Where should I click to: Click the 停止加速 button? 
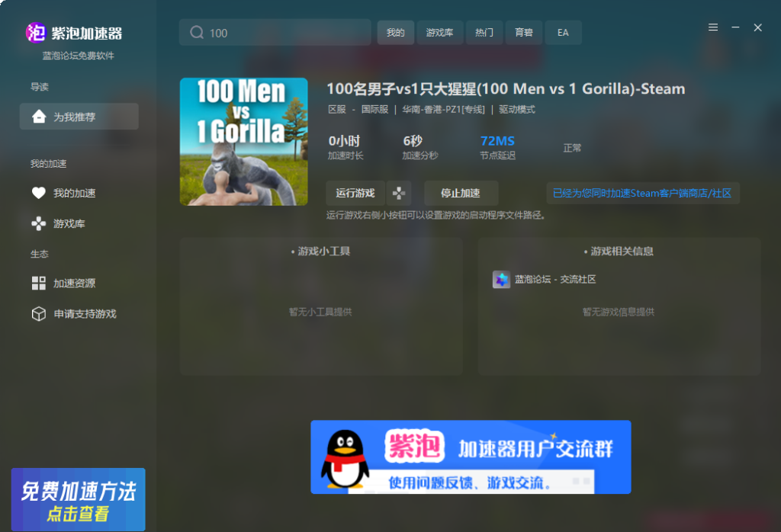coord(460,193)
